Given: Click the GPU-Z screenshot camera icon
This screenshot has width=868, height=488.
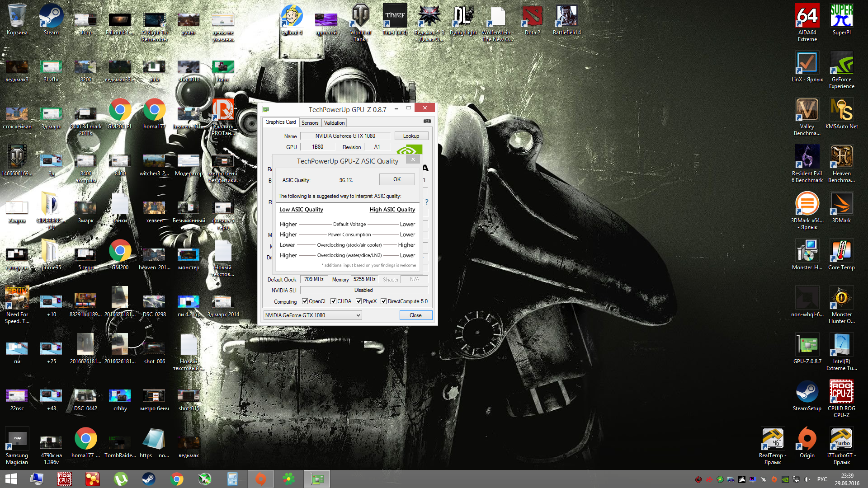Looking at the screenshot, I should click(427, 121).
